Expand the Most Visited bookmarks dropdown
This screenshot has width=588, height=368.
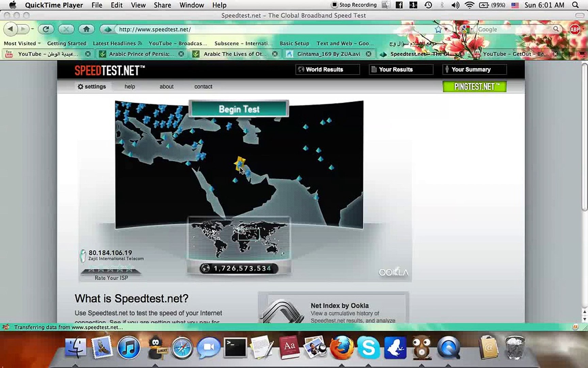click(x=22, y=43)
